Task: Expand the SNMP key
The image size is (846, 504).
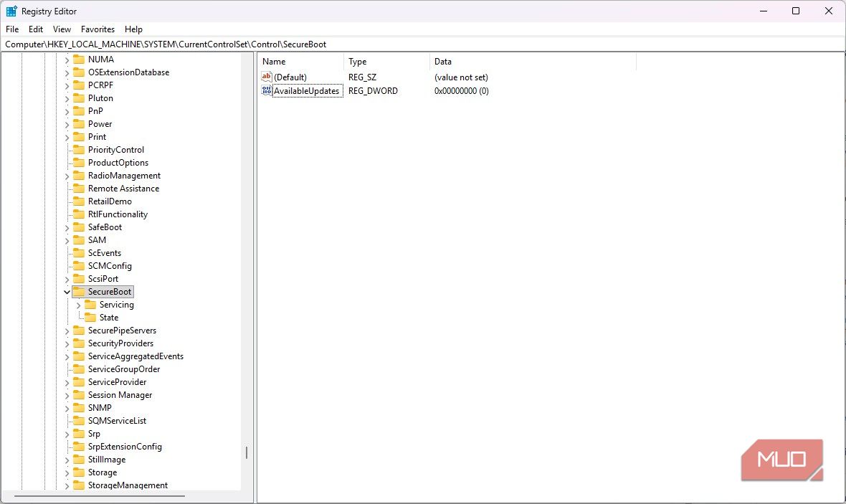Action: pos(67,409)
